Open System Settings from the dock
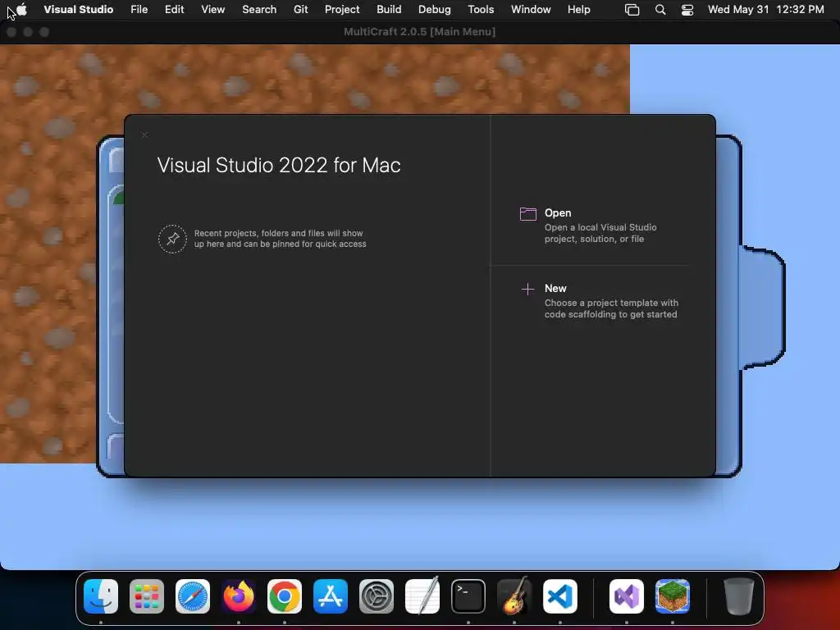This screenshot has height=630, width=840. pyautogui.click(x=377, y=596)
